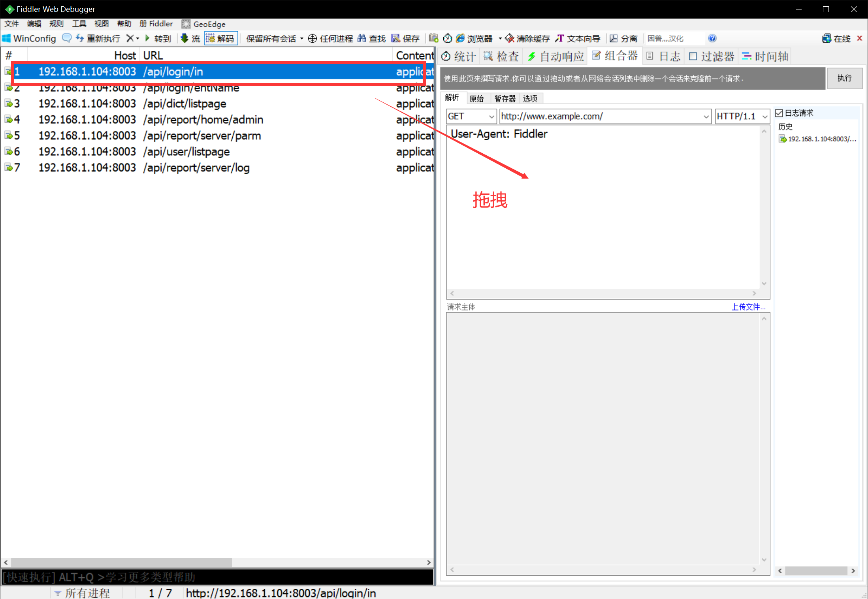Viewport: 868px width, 599px height.
Task: Click the 执行 execute button
Action: [844, 78]
